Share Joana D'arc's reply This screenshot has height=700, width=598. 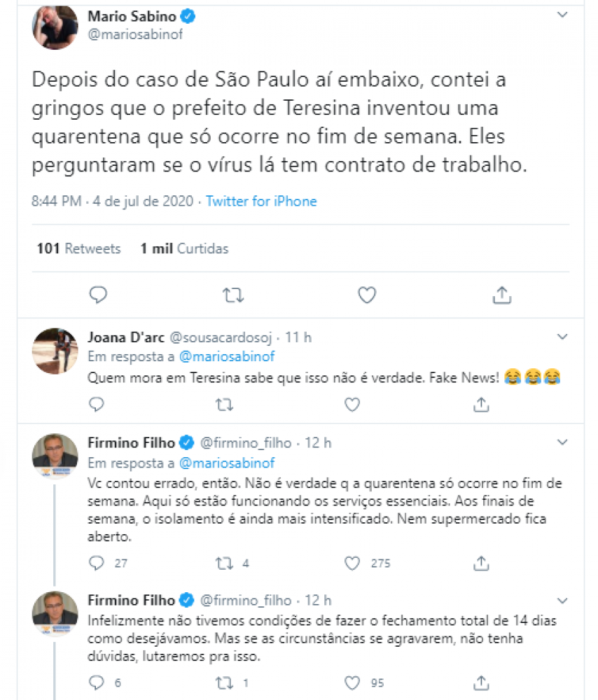[481, 404]
